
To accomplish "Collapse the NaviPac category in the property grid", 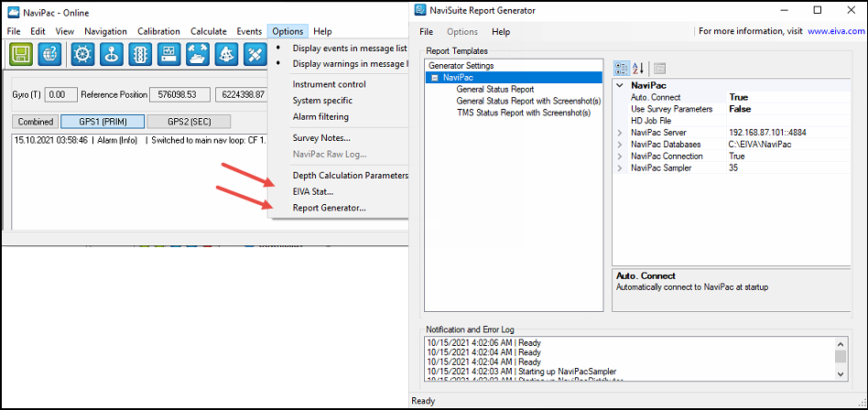I will (620, 86).
